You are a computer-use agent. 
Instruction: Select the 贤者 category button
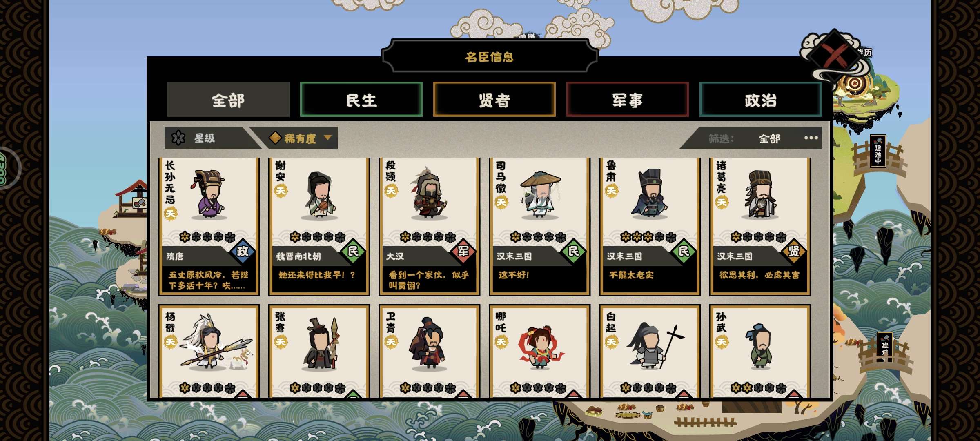coord(494,100)
